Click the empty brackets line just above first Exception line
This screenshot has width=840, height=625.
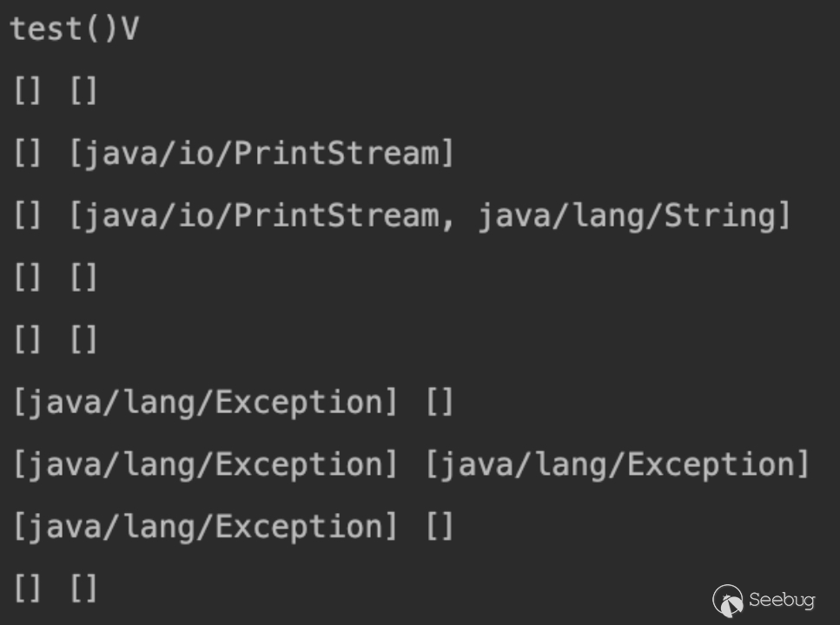click(x=55, y=340)
